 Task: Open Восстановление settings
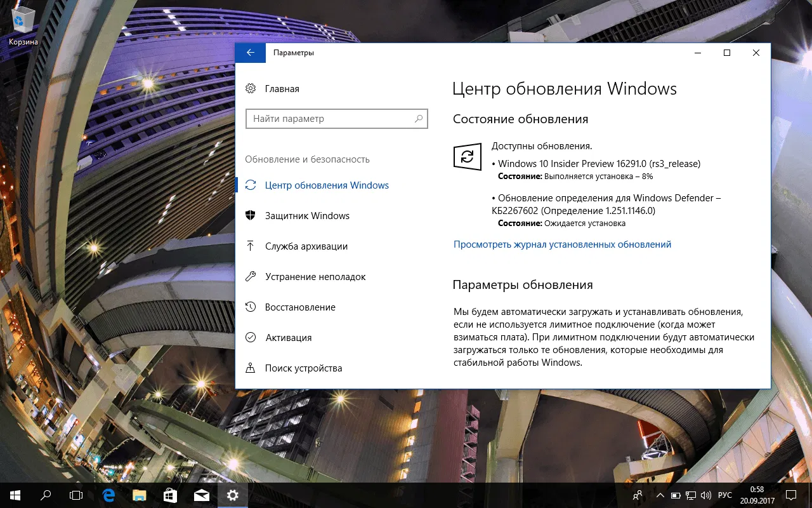click(x=300, y=307)
